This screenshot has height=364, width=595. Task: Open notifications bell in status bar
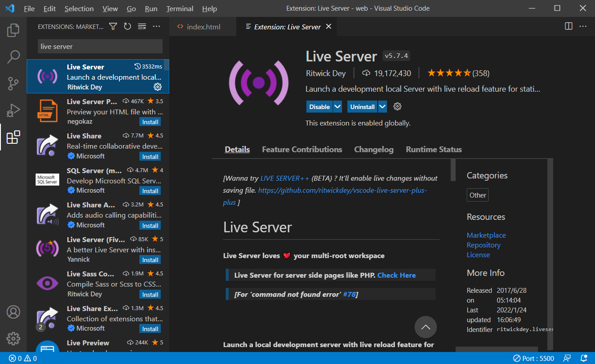pyautogui.click(x=584, y=358)
